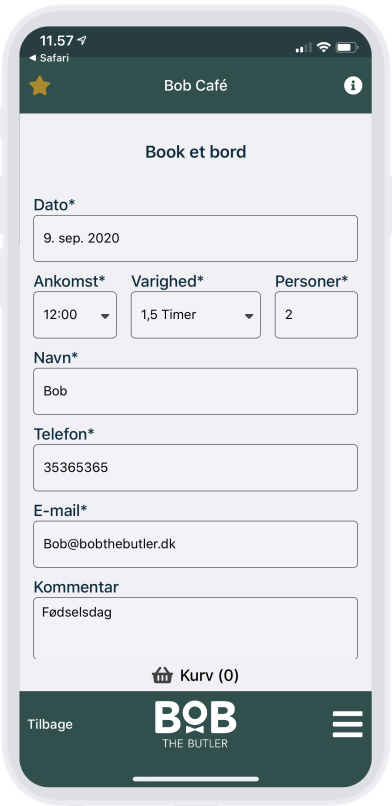The height and width of the screenshot is (806, 392).
Task: Click into the Kommentar text area
Action: pyautogui.click(x=195, y=628)
